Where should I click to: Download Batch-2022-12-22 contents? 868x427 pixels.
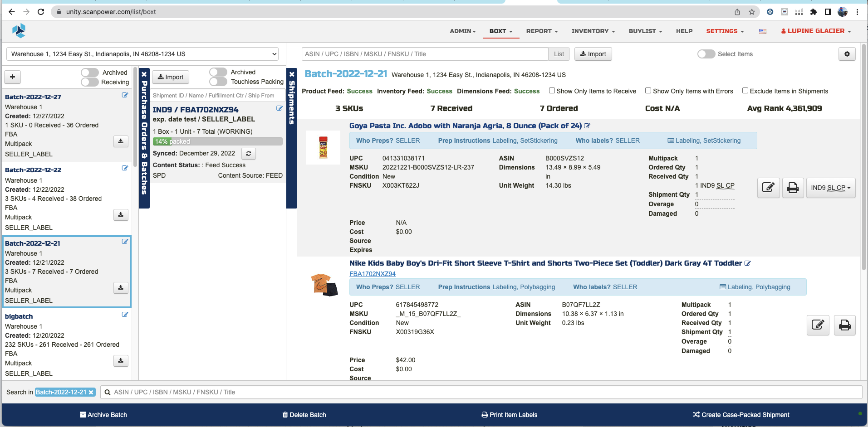[x=121, y=215]
